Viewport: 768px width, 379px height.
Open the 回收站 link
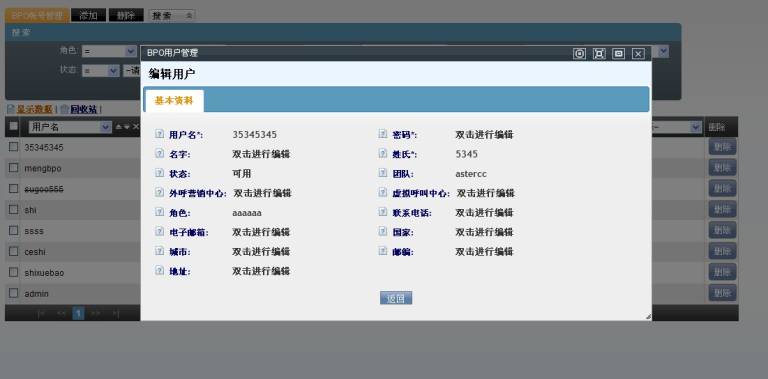[x=84, y=109]
